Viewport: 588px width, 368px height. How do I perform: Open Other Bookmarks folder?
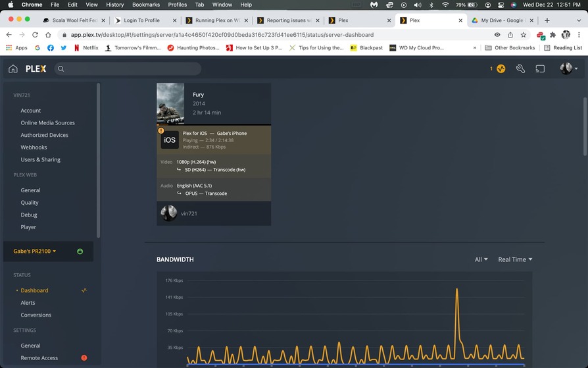[x=510, y=47]
